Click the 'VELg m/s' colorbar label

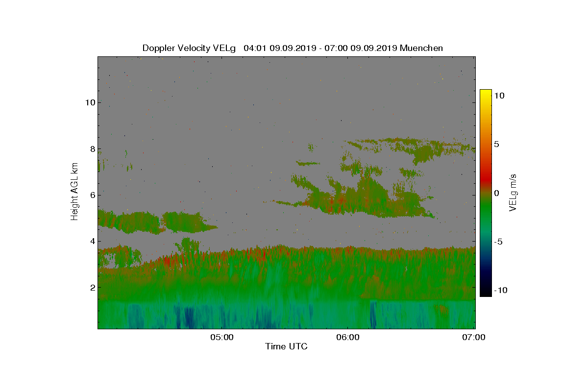[x=513, y=192]
